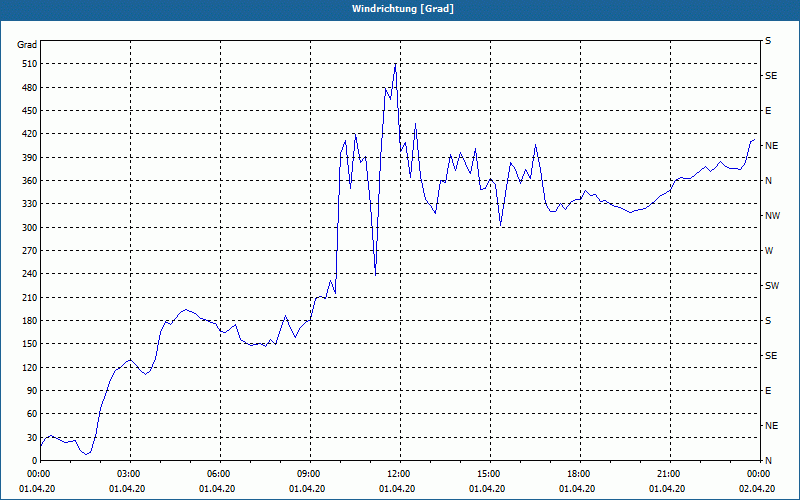
Task: Click the y-axis value 330
Action: tap(30, 204)
